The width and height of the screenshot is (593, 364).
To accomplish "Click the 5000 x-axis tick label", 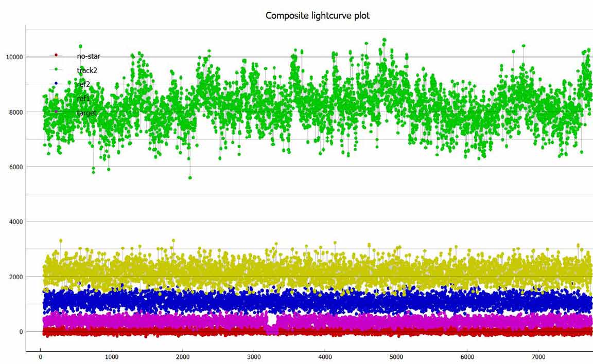I will click(396, 357).
